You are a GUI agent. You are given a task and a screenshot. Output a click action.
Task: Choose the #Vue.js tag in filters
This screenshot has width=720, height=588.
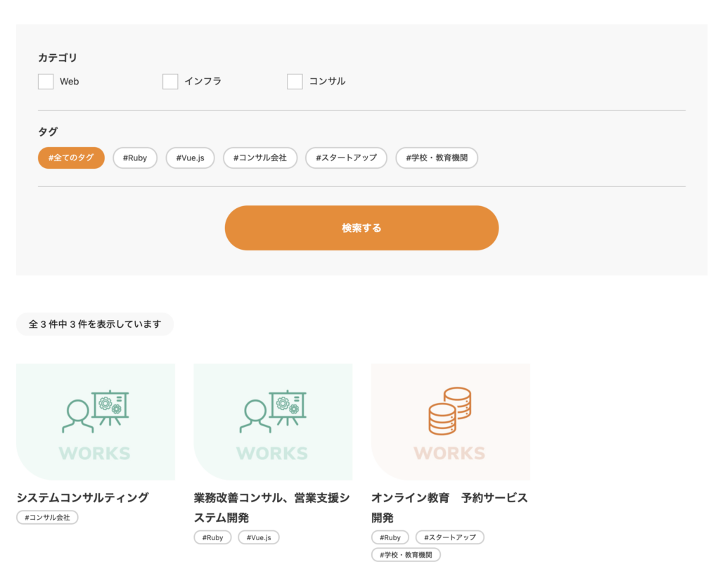point(191,158)
